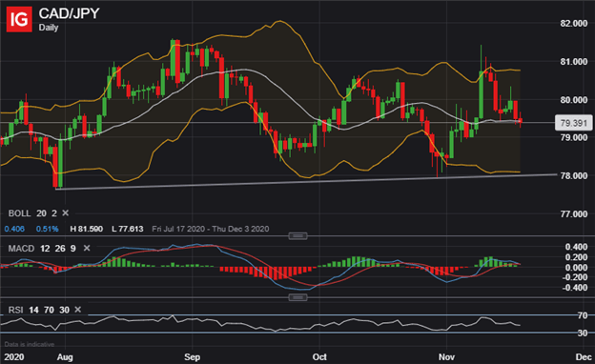Click the date range Fri Jul 17 2020 text
This screenshot has width=595, height=364.
point(178,229)
